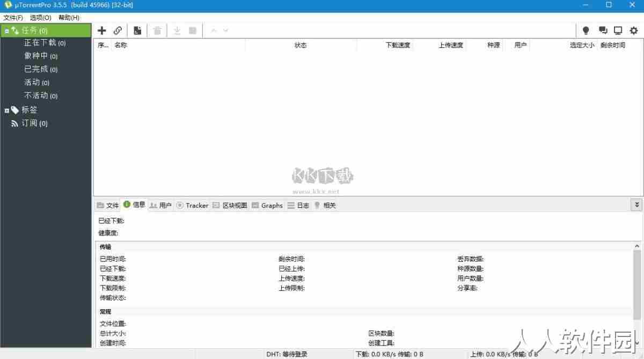Create a new torrent file icon
Image resolution: width=644 pixels, height=359 pixels.
click(x=138, y=31)
